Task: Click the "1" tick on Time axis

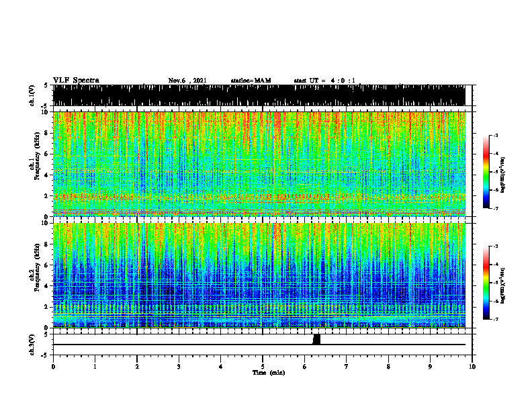Action: [x=95, y=367]
